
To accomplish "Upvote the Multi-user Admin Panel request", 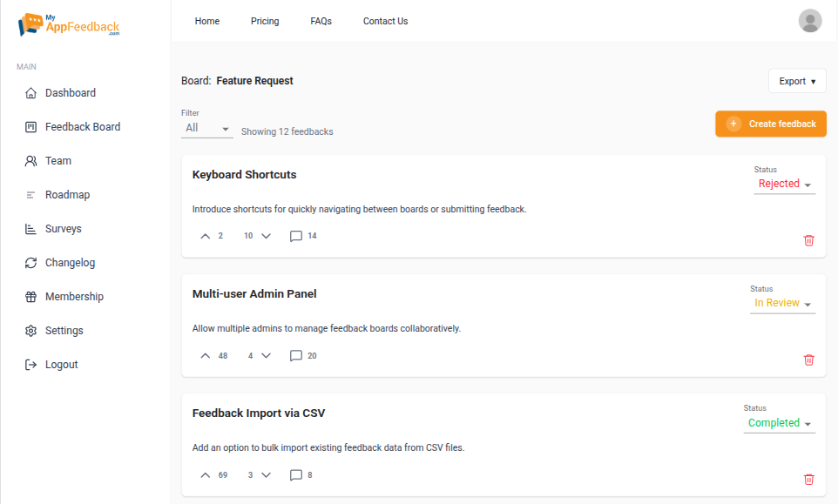I will click(204, 355).
